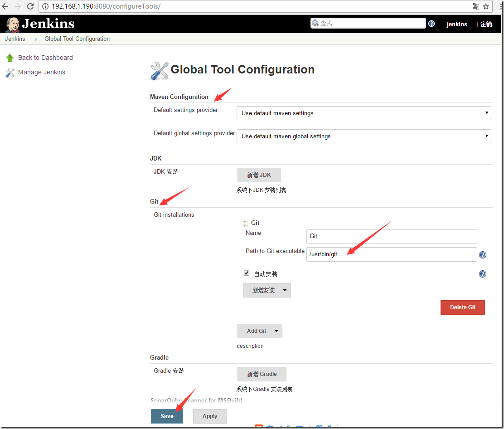The image size is (504, 429).
Task: Open Default settings provider dropdown
Action: pos(363,113)
